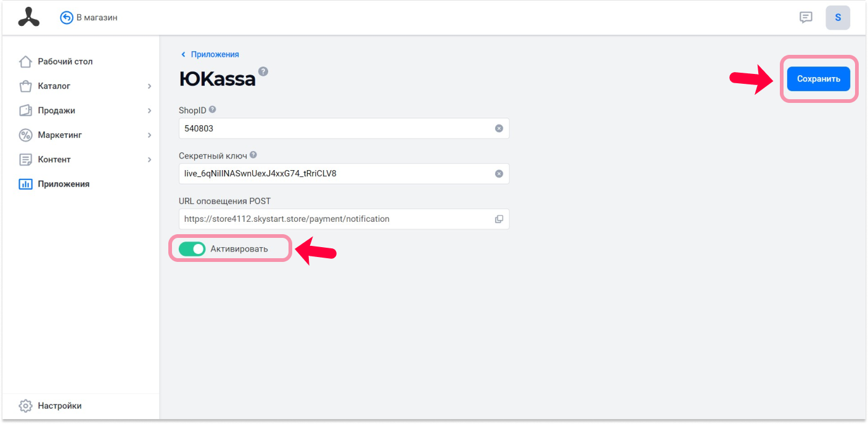Open the chat messages icon in header

tap(806, 17)
